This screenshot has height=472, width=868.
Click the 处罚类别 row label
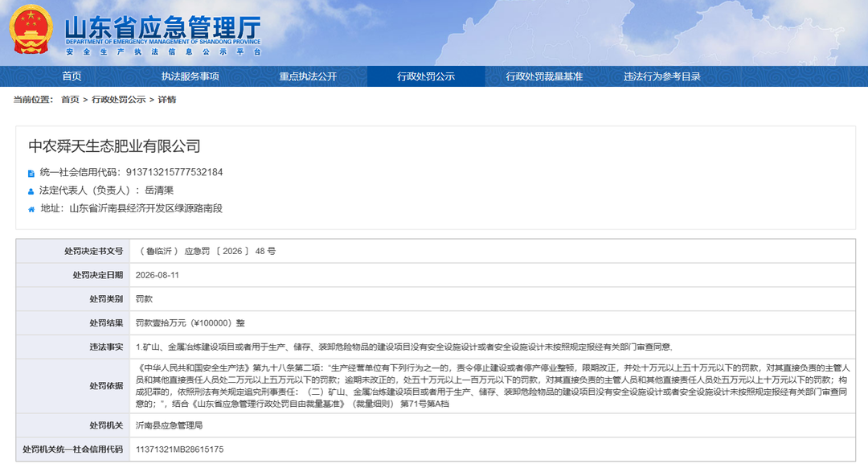[106, 299]
